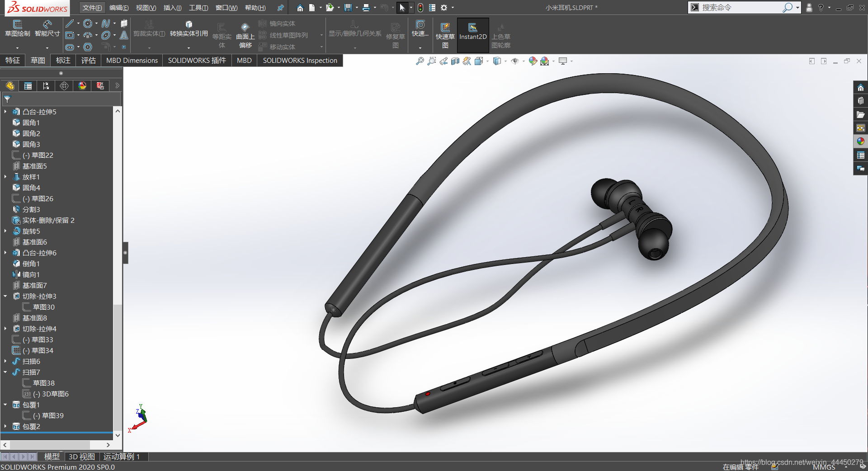Open PropertyManager tab
This screenshot has height=471, width=868.
(x=28, y=86)
